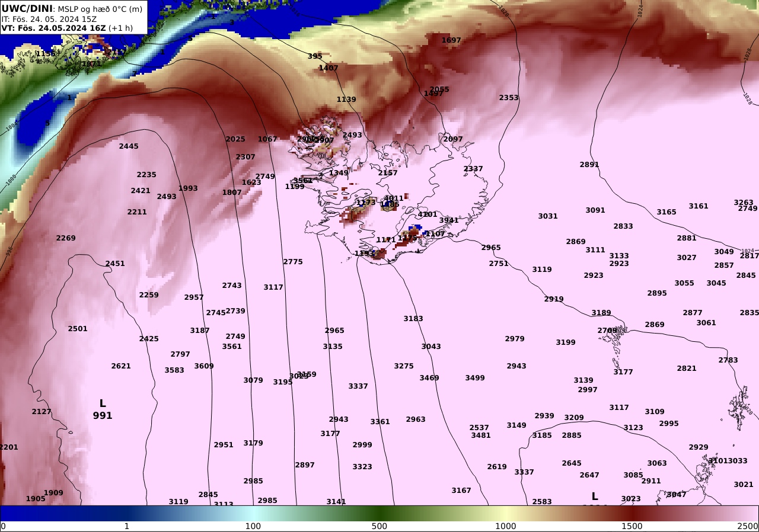759x532 pixels.
Task: Click the height value 395
Action: point(315,56)
